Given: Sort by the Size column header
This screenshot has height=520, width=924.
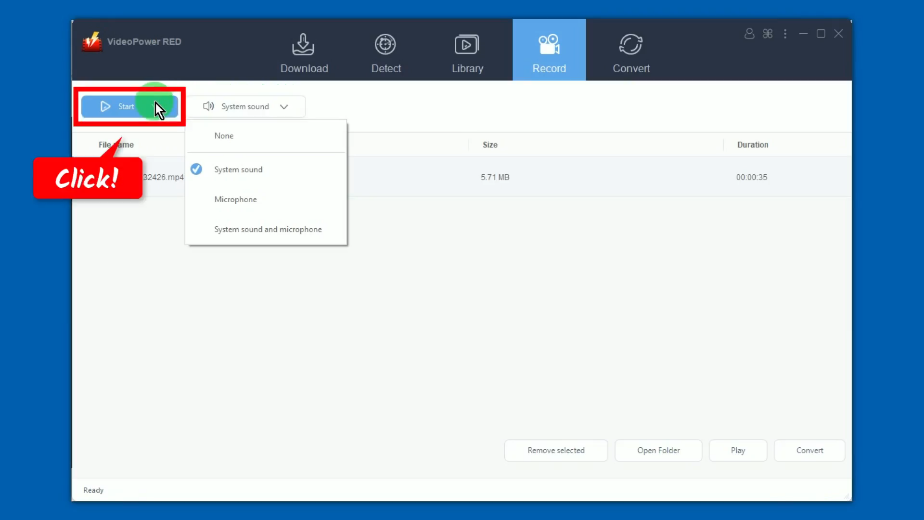Looking at the screenshot, I should coord(490,144).
